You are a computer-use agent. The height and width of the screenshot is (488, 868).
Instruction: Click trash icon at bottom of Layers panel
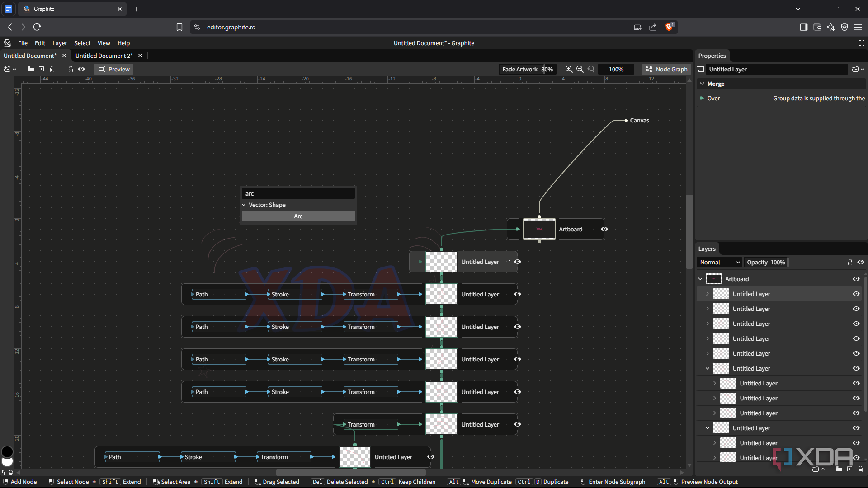coord(860,469)
